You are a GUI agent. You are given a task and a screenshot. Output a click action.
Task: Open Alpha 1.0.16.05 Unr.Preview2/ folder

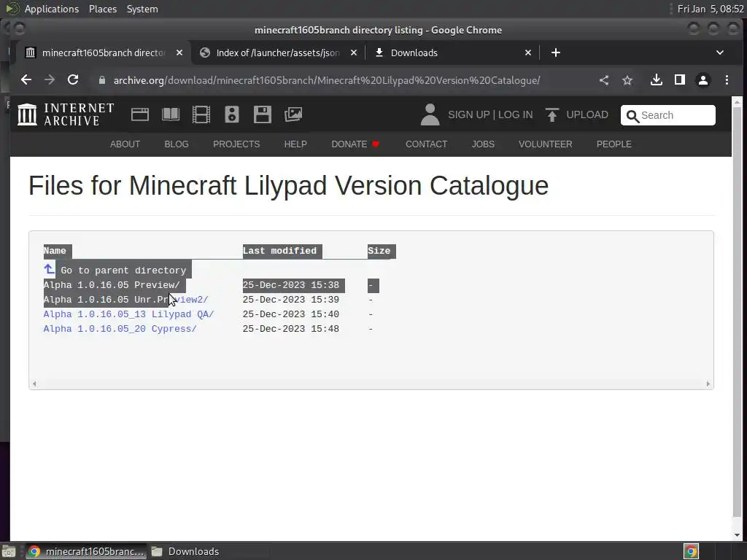[125, 300]
